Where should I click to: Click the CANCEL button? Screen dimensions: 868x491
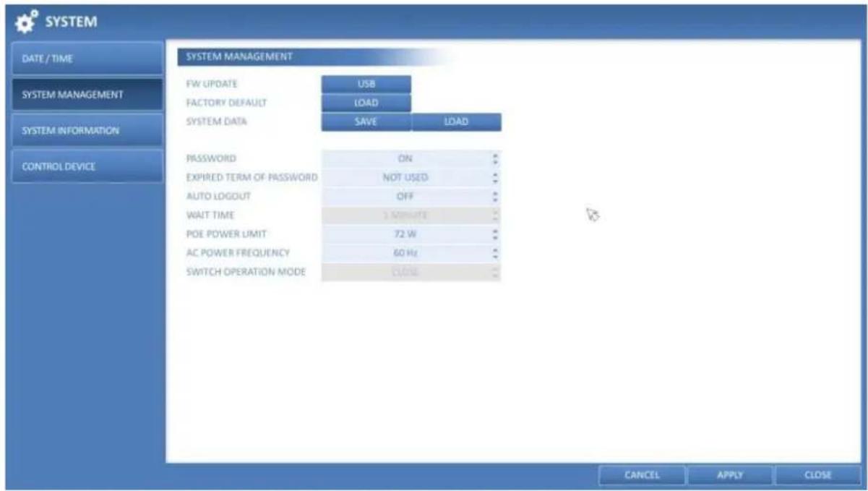point(642,475)
